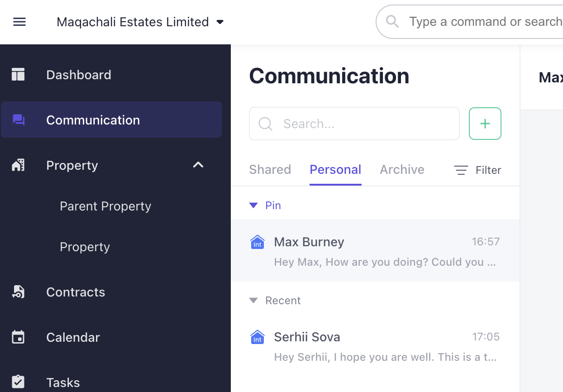Click the Dashboard icon in sidebar
This screenshot has width=563, height=392.
tap(18, 74)
